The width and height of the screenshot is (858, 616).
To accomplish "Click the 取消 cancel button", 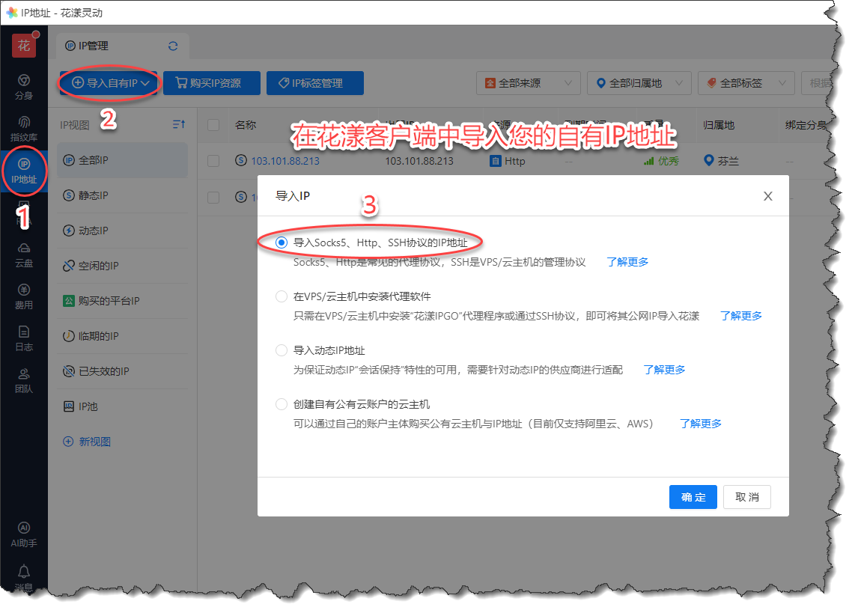I will pos(747,497).
